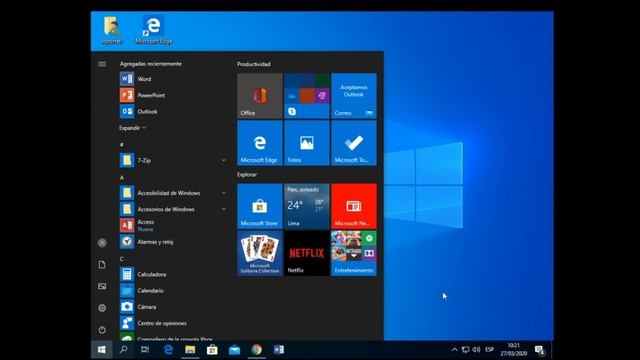Open Mail from the taskbar
Viewport: 640px width, 360px height.
[x=234, y=350]
